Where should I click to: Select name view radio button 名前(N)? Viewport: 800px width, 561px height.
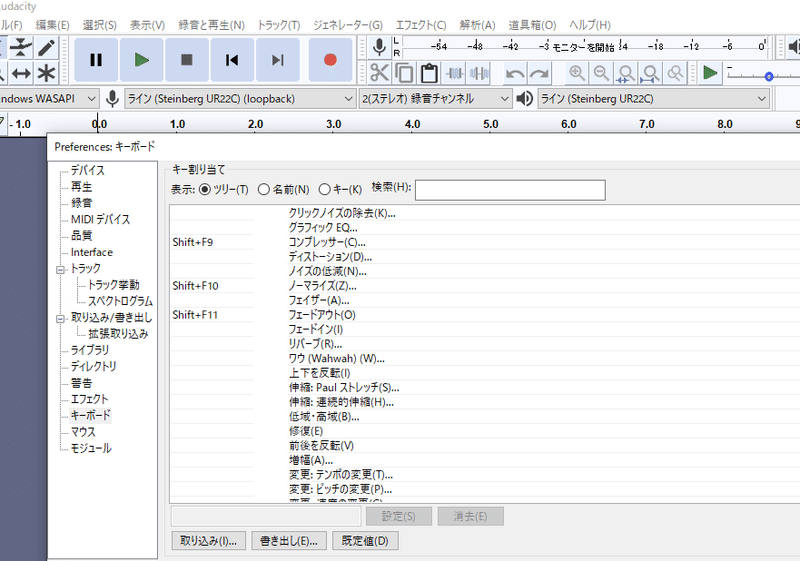(263, 189)
